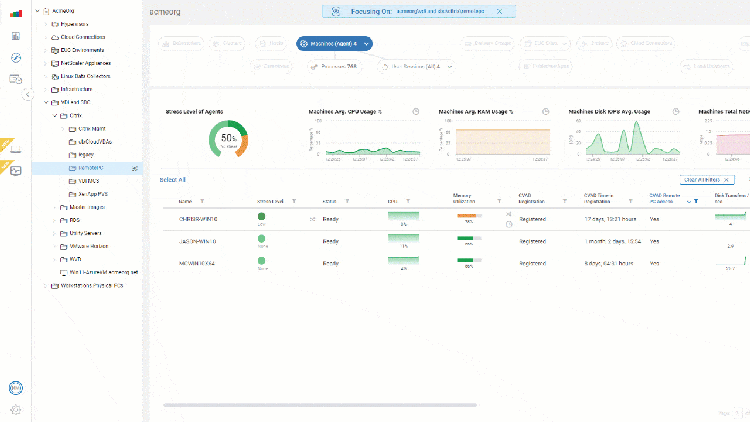Image resolution: width=750 pixels, height=422 pixels.
Task: Click clock icon beside first row memory bar
Action: coord(509,224)
